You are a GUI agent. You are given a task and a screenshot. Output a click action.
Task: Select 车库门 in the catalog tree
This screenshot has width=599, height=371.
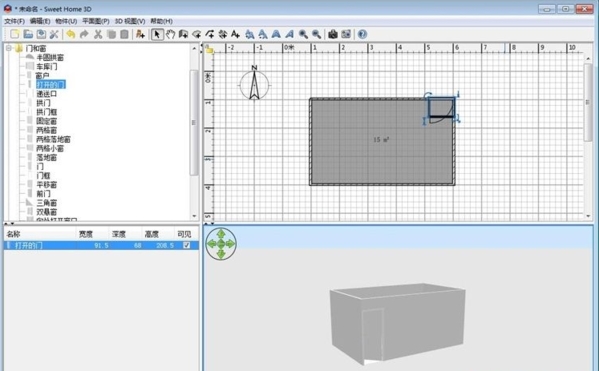pyautogui.click(x=47, y=66)
